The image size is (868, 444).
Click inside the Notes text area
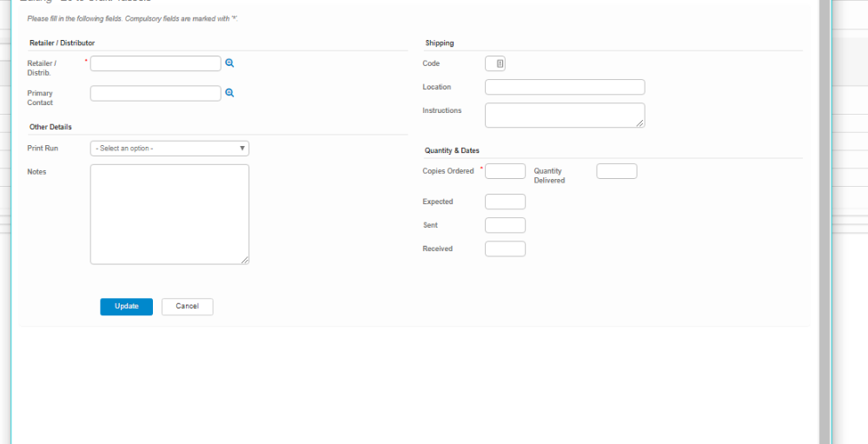tap(169, 214)
